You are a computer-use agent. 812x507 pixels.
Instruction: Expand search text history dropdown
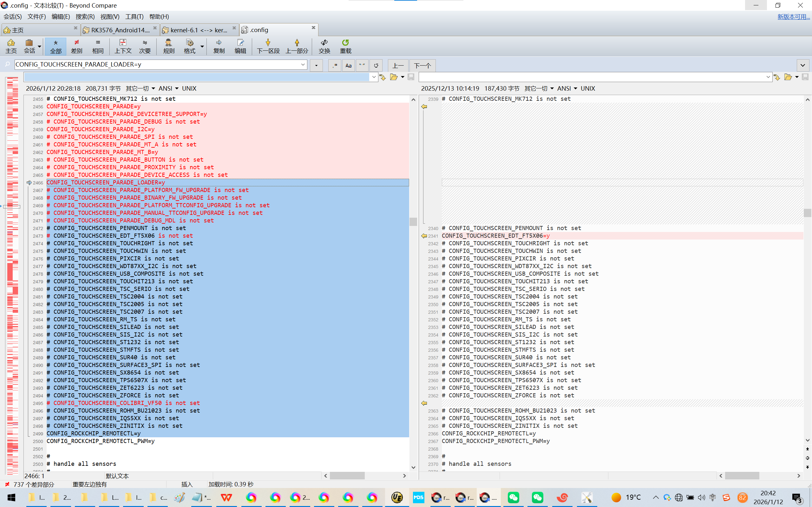[x=303, y=64]
